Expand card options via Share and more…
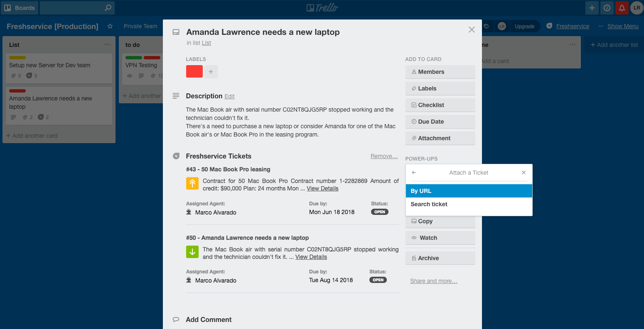644x329 pixels. click(x=433, y=281)
